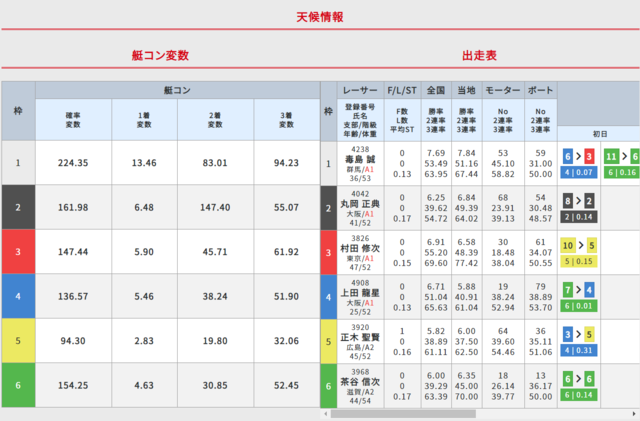Click the 初日 column header
The height and width of the screenshot is (421, 640).
tap(598, 133)
